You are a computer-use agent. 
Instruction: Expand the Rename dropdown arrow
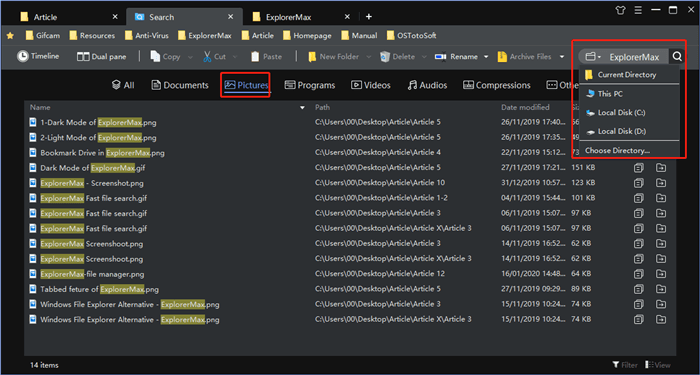click(486, 57)
